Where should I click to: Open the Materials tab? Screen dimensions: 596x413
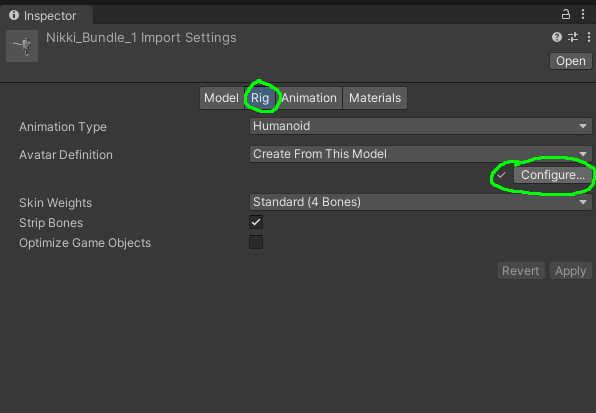tap(375, 98)
